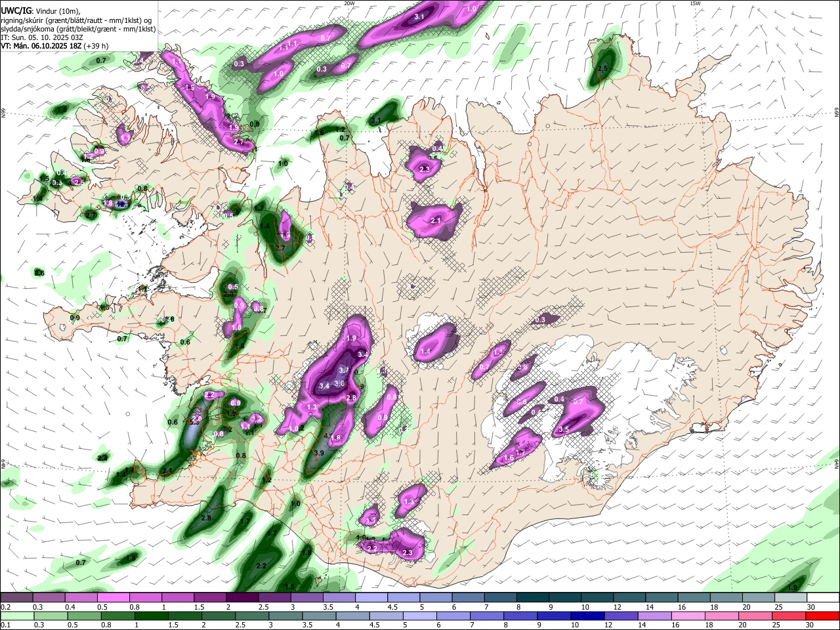Click the bright red rain-scale swatch after 30

(x=822, y=616)
